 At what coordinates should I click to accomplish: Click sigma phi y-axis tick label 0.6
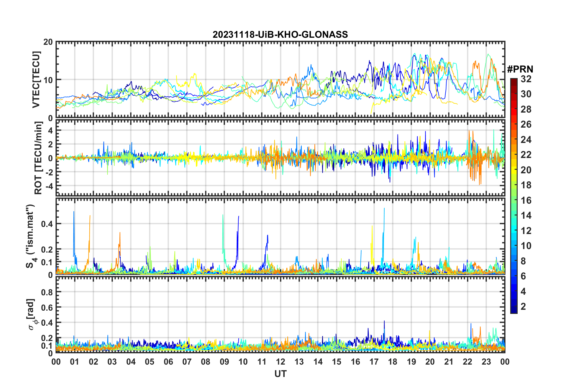coord(47,308)
